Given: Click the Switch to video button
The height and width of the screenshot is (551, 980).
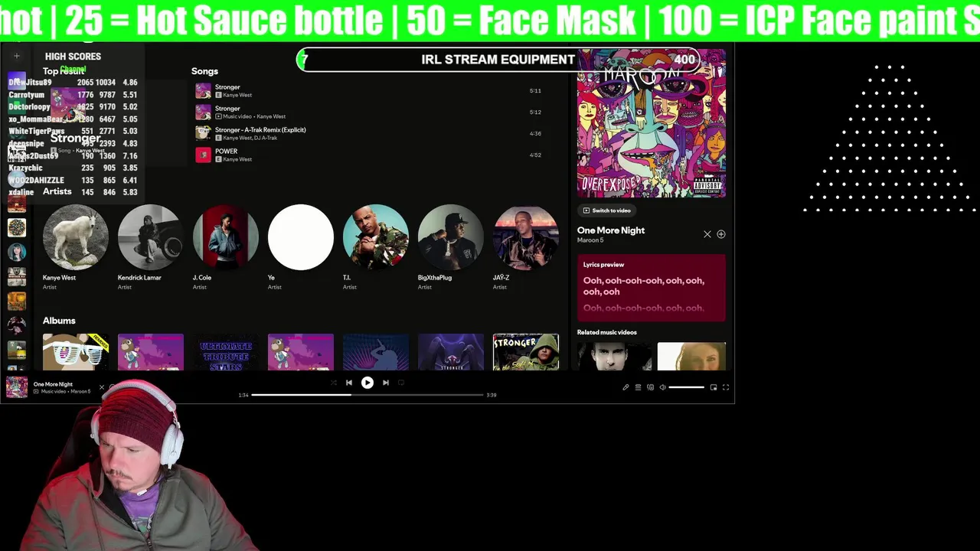Looking at the screenshot, I should pyautogui.click(x=607, y=210).
